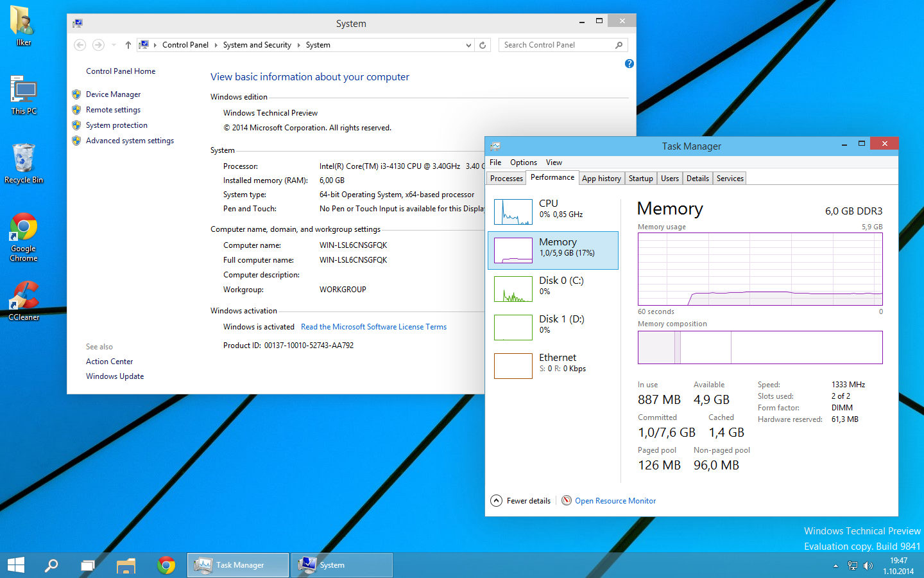Switch to Processes tab
The height and width of the screenshot is (578, 924).
(506, 179)
